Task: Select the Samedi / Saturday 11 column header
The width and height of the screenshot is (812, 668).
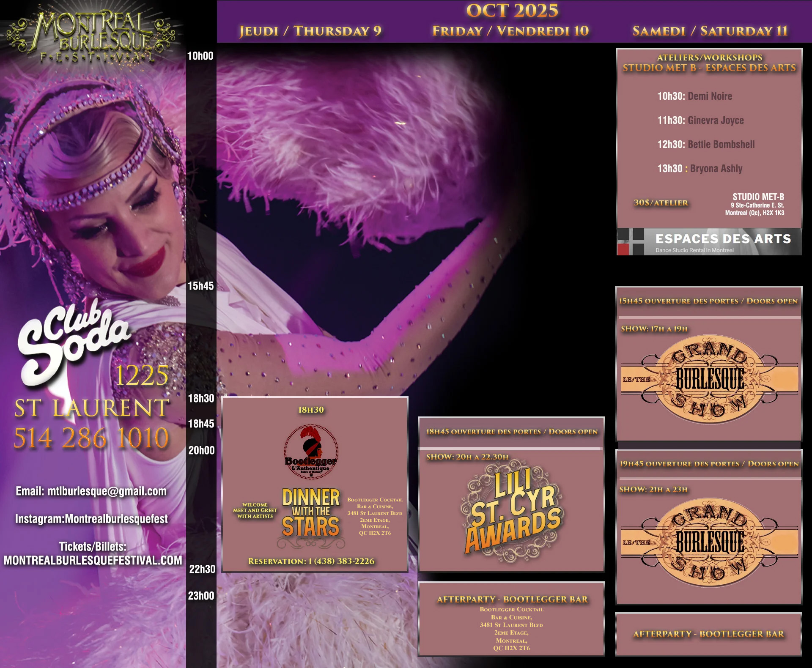Action: pyautogui.click(x=710, y=31)
